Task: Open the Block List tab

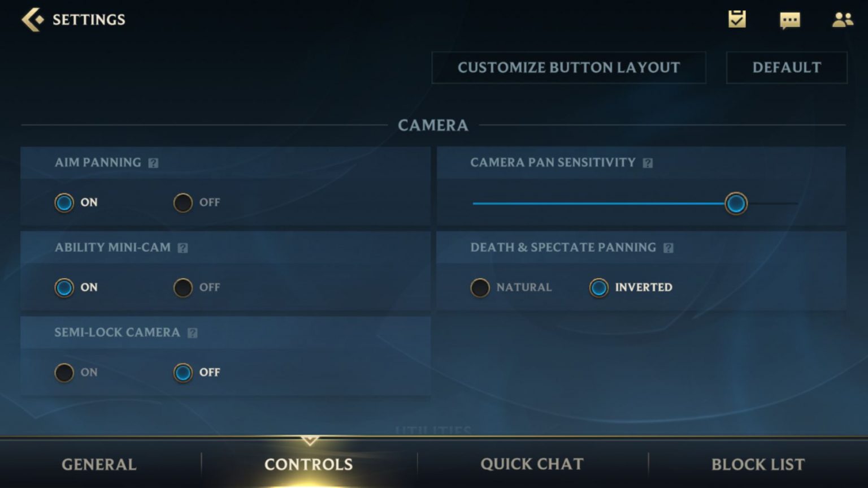Action: pyautogui.click(x=758, y=464)
